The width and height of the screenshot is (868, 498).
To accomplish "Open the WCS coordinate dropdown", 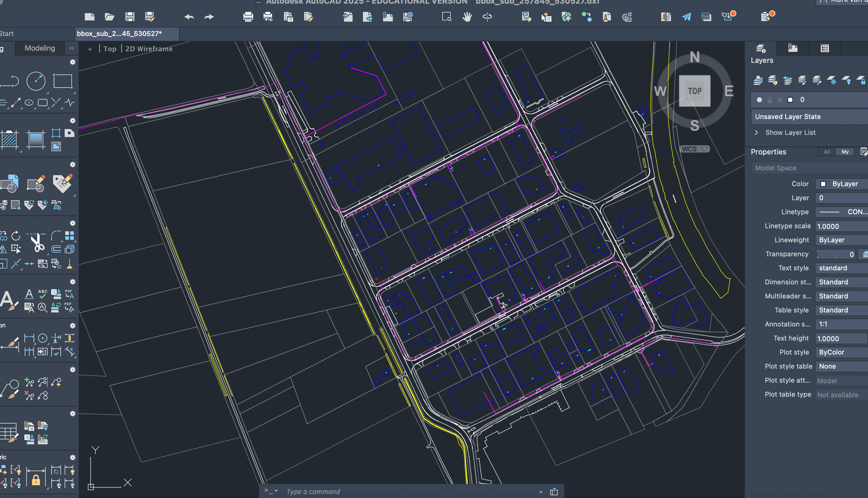I will [694, 149].
